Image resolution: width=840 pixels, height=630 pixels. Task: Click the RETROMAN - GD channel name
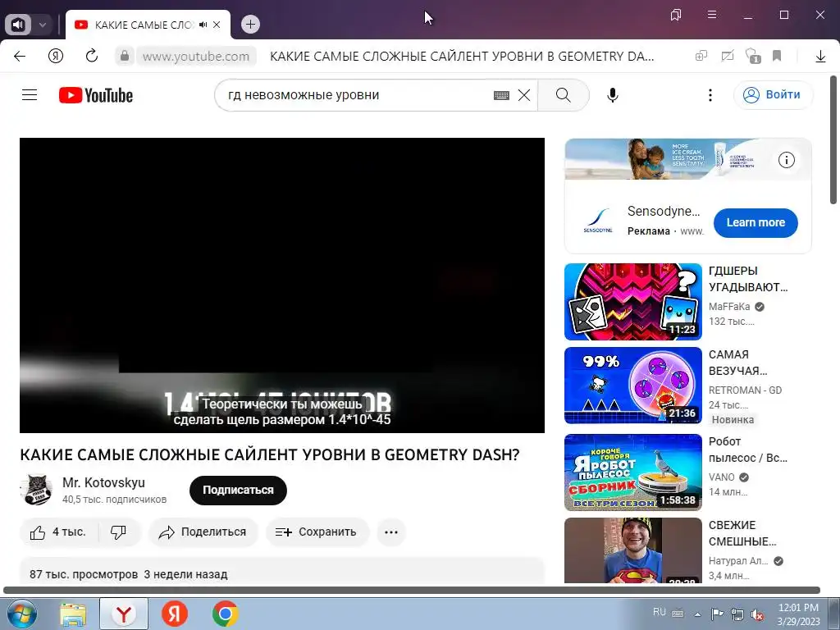[x=745, y=390]
